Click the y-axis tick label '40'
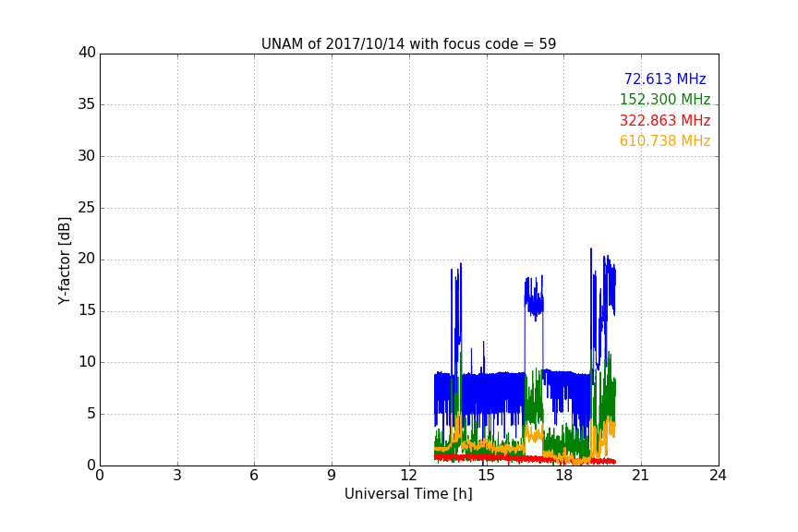Image resolution: width=798 pixels, height=532 pixels. (87, 53)
